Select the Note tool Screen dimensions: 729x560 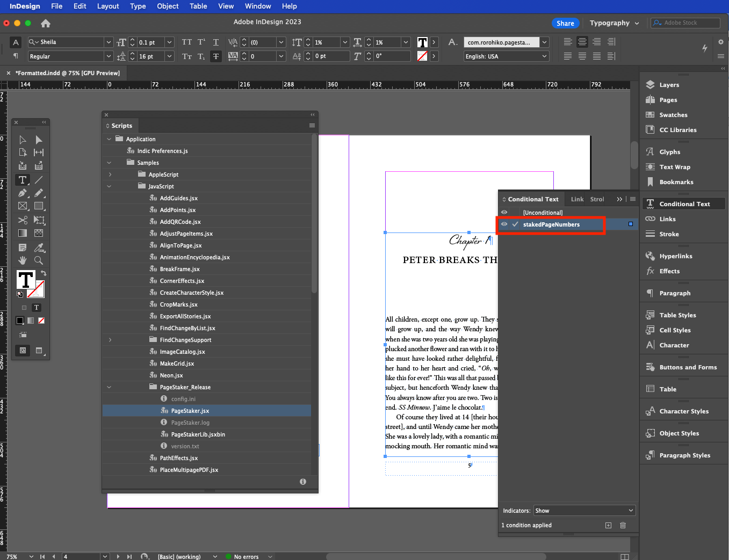(23, 248)
